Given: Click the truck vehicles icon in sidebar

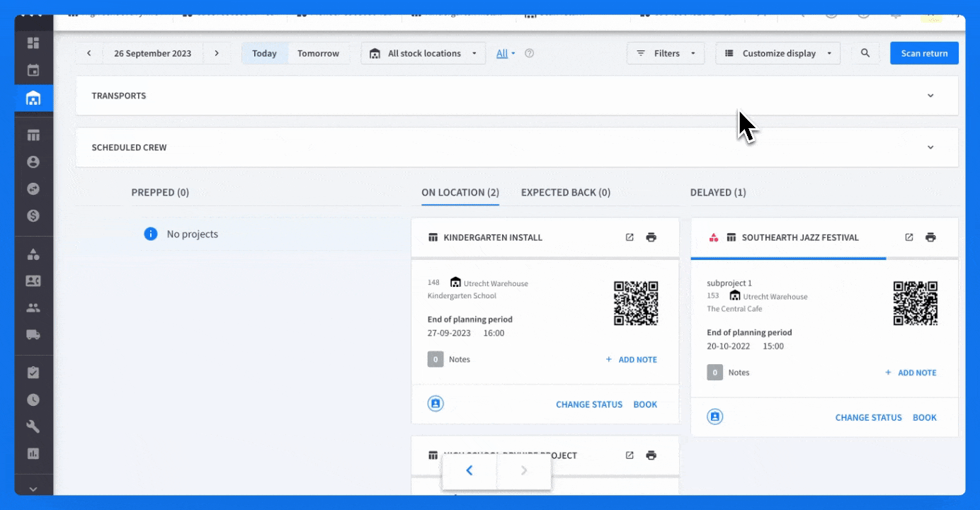Looking at the screenshot, I should (33, 335).
